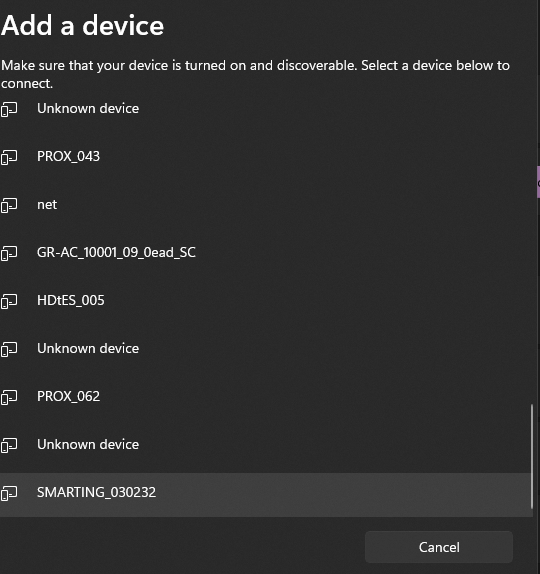Click icon of Unknown device above SMARTING_030232

pyautogui.click(x=9, y=445)
